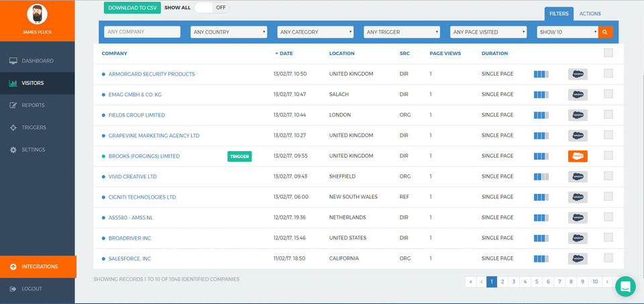Check the box for Cigniti Technologies Ltd.
Image resolution: width=644 pixels, height=304 pixels.
tap(608, 197)
